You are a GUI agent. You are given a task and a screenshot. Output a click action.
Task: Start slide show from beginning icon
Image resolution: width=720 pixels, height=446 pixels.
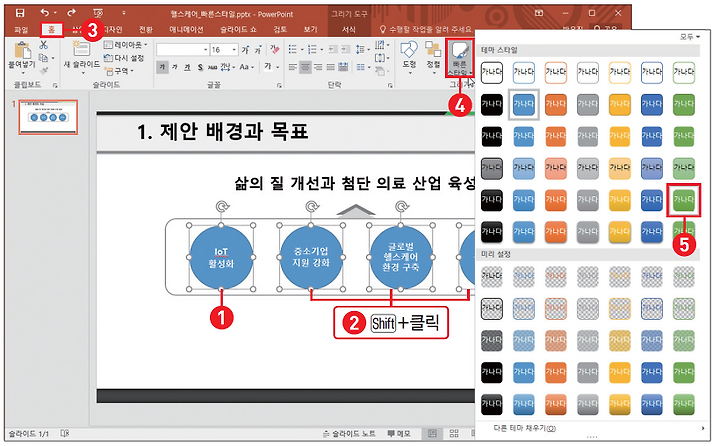point(98,13)
